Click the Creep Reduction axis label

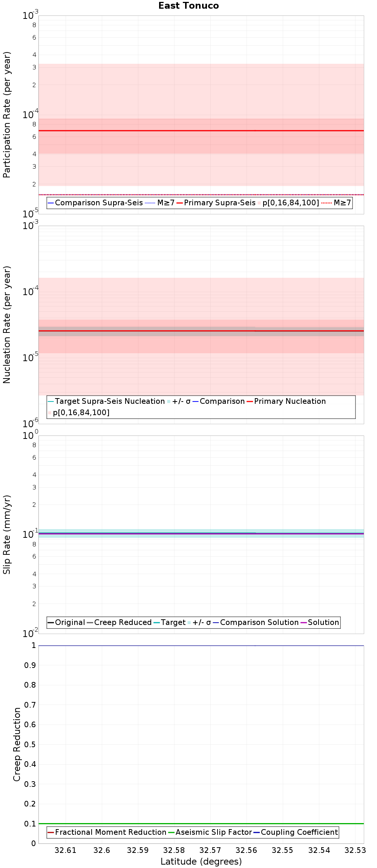(x=17, y=744)
